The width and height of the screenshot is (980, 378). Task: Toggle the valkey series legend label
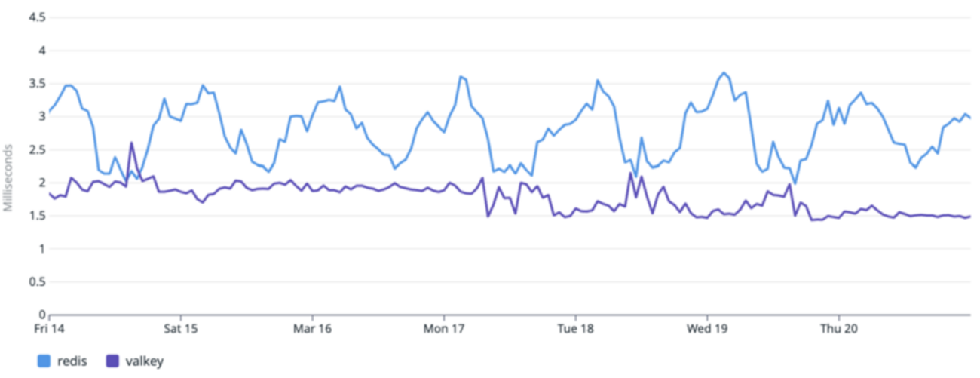pyautogui.click(x=145, y=361)
